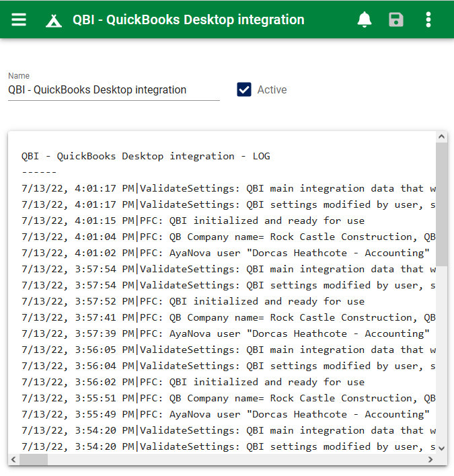Click the log scroll up arrow
The height and width of the screenshot is (476, 454).
(441, 137)
